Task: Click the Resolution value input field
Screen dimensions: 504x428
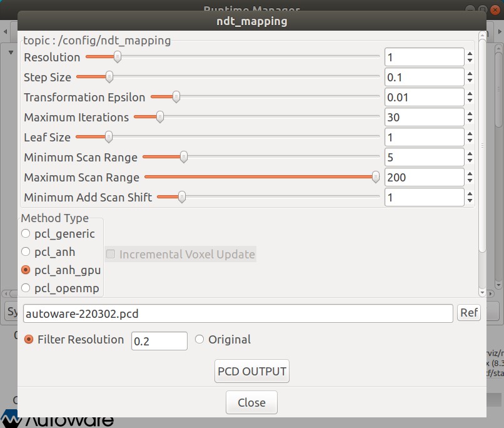Action: pyautogui.click(x=425, y=57)
